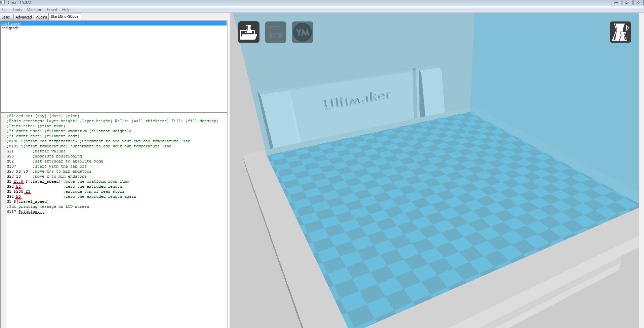Viewport: 644px width, 328px height.
Task: Click the ';Put printing message on LCD screen' line
Action: (48, 206)
